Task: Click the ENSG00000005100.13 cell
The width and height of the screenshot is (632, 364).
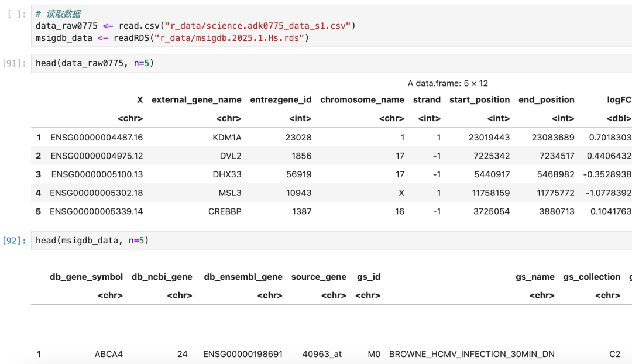Action: click(97, 174)
